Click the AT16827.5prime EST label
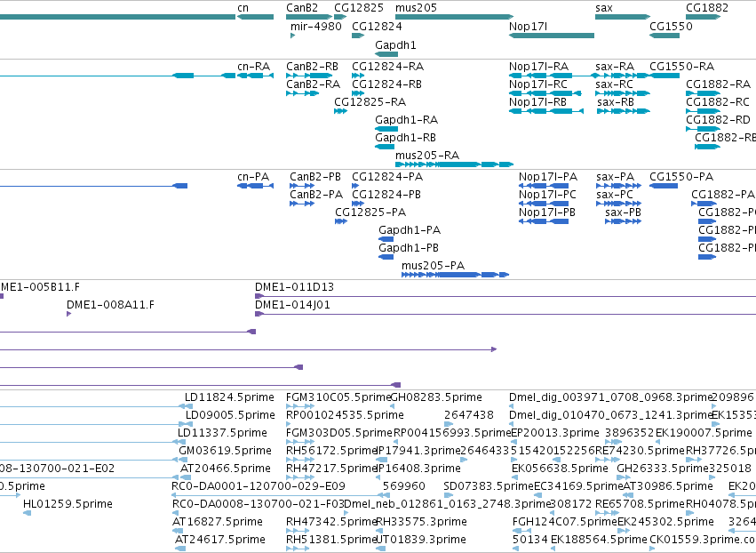This screenshot has height=553, width=756. pos(218,522)
